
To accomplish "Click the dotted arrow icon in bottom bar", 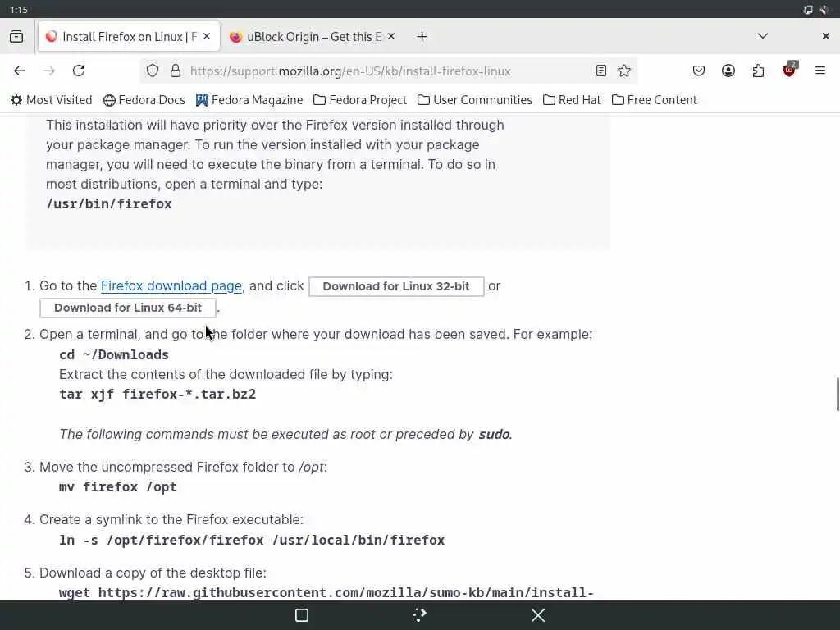I will pyautogui.click(x=420, y=615).
